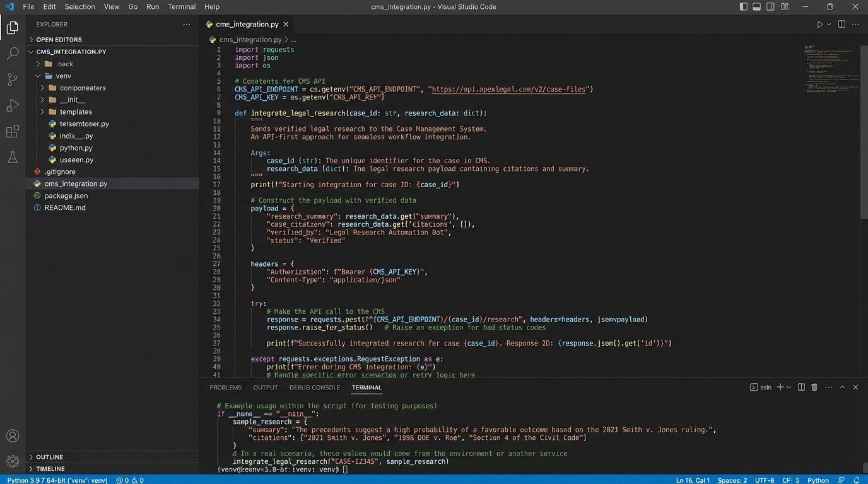
Task: Open the Run and Debug view
Action: (x=13, y=105)
